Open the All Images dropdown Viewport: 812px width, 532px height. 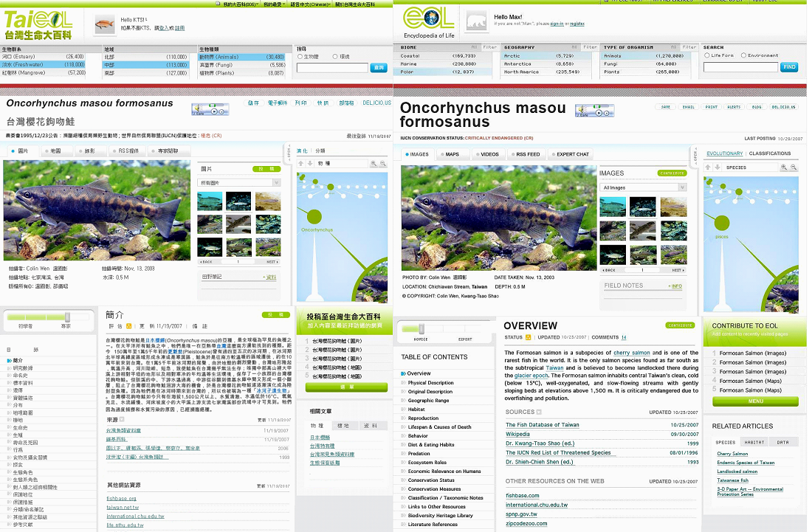click(642, 187)
